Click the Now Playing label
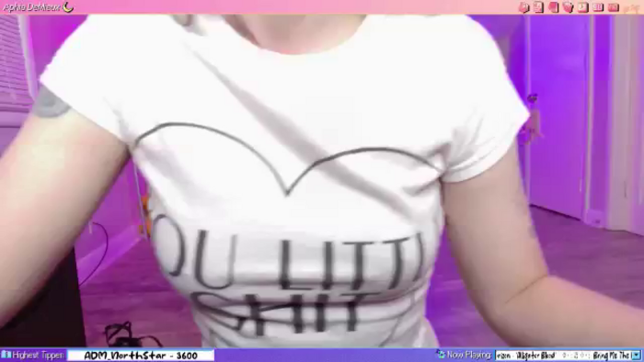Viewport: 644px width, 362px height. pos(468,355)
